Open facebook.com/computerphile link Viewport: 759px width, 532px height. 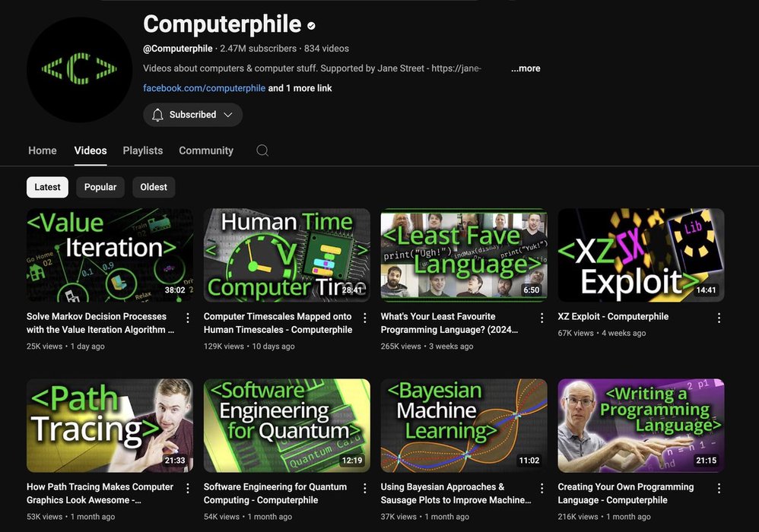coord(205,88)
